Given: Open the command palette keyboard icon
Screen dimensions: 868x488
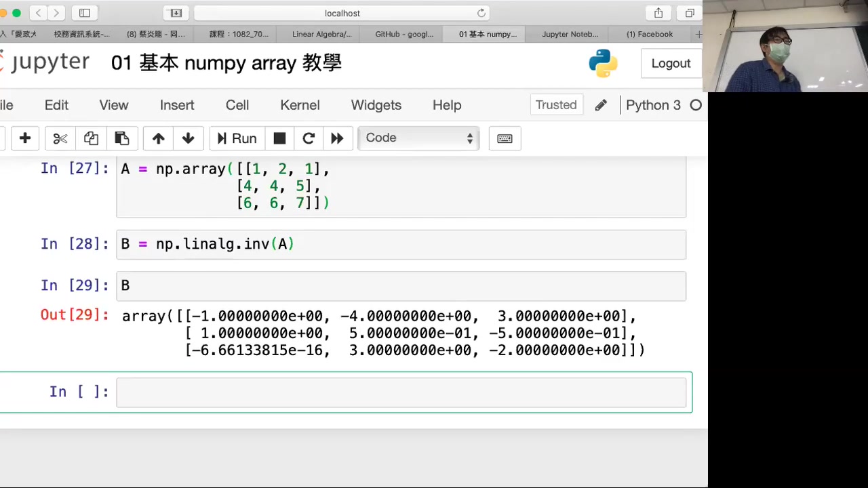Looking at the screenshot, I should click(505, 138).
